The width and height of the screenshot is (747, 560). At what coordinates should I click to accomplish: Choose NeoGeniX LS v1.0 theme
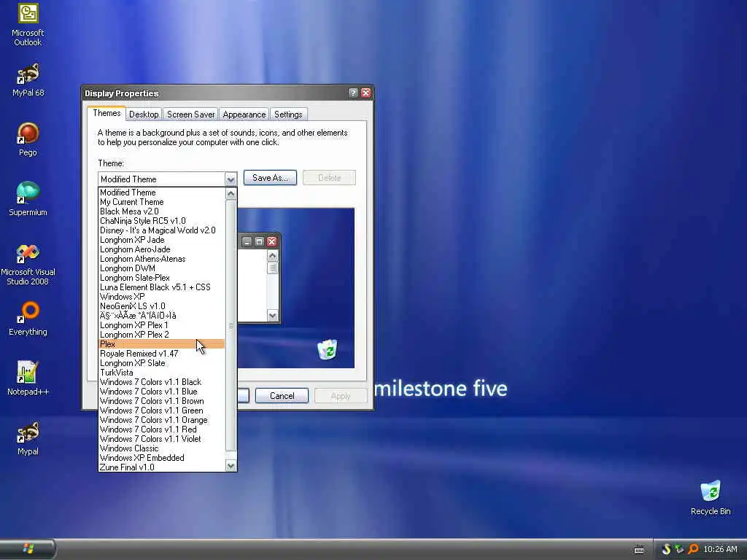[161, 306]
